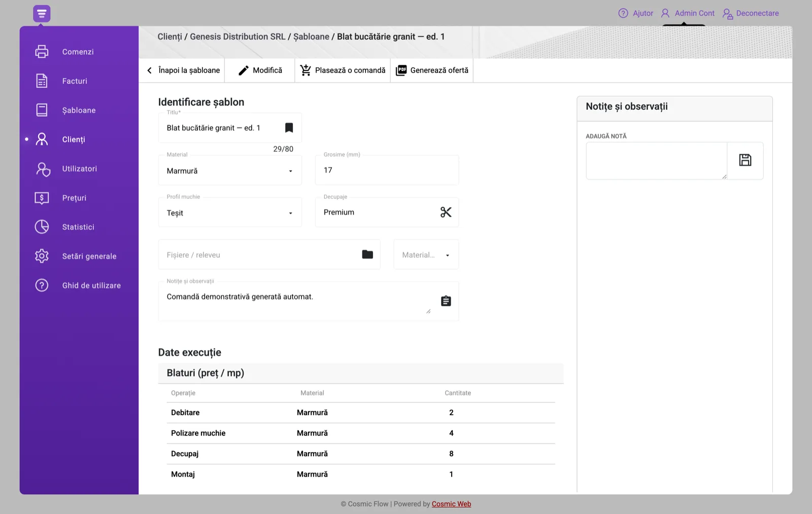This screenshot has height=514, width=812.
Task: Click the Utilizatori users icon
Action: tap(43, 169)
